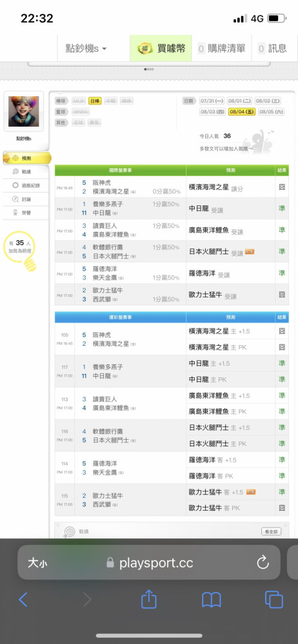This screenshot has width=298, height=644.
Task: Reload the page in Safari
Action: (263, 563)
